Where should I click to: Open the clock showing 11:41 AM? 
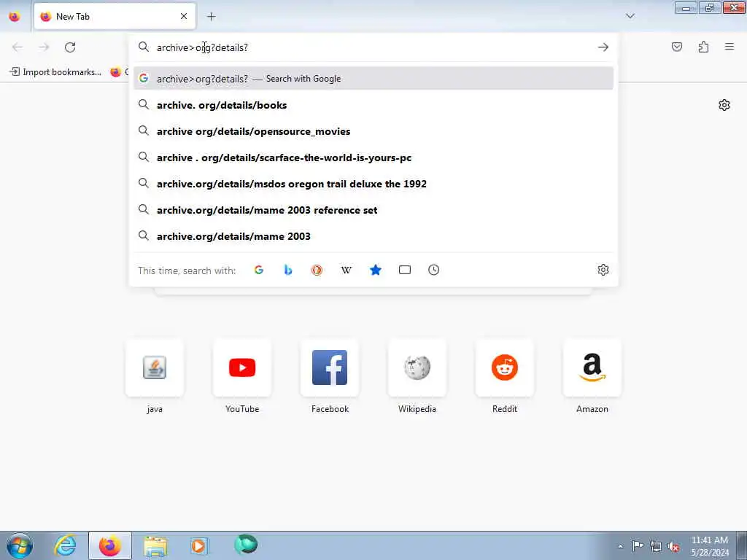pos(709,546)
